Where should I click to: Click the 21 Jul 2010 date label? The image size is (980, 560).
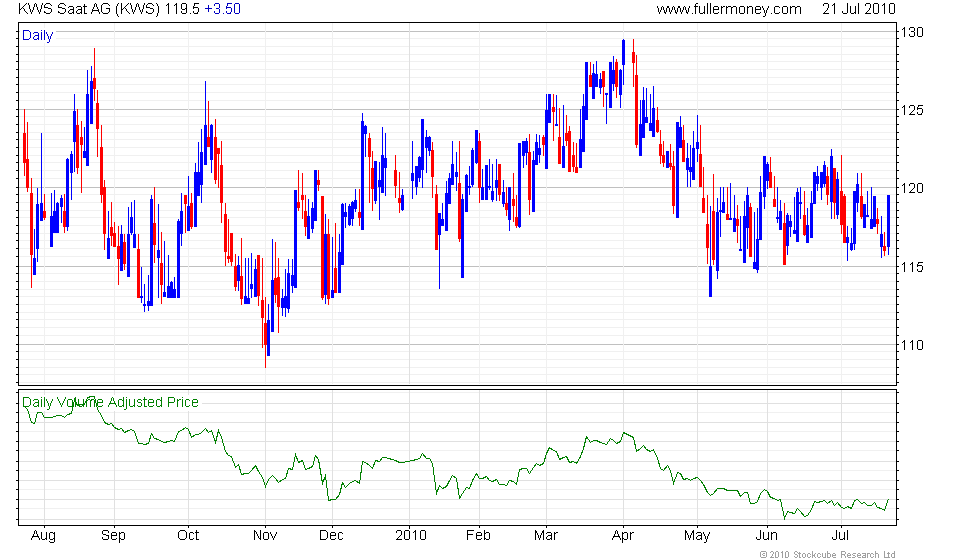tap(859, 9)
